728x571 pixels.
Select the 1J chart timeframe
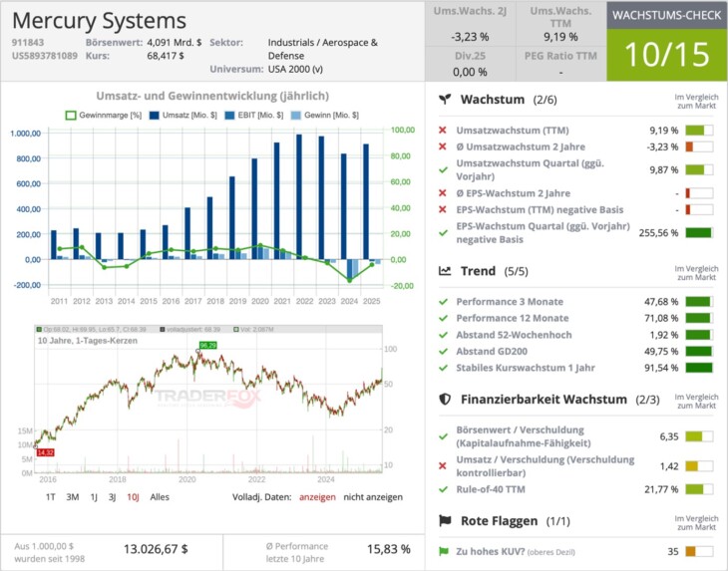point(94,497)
